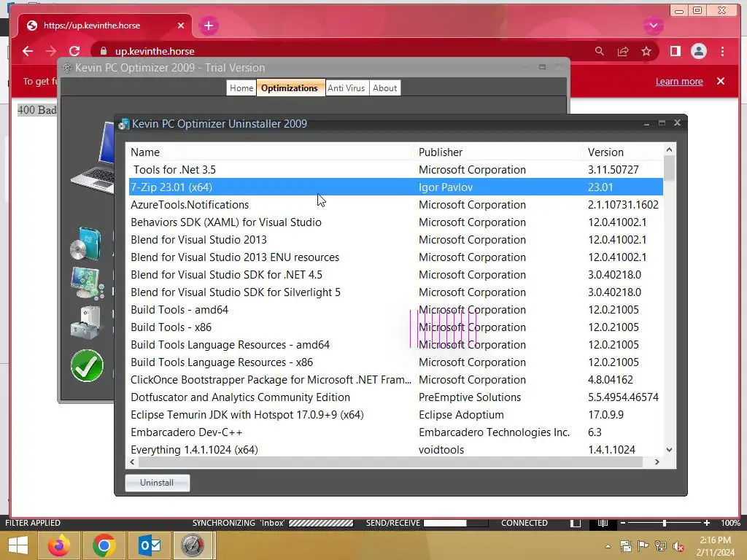747x560 pixels.
Task: Click the uninstaller list scroll down arrow
Action: tap(670, 449)
